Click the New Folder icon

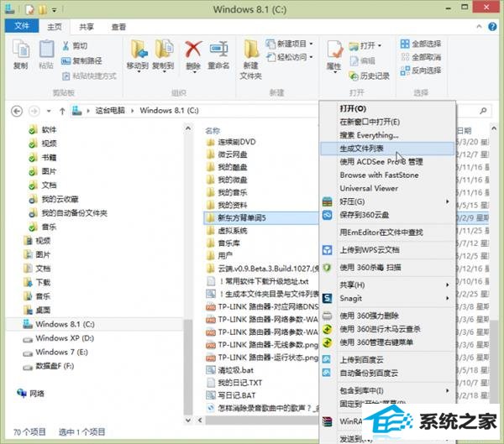coord(251,52)
